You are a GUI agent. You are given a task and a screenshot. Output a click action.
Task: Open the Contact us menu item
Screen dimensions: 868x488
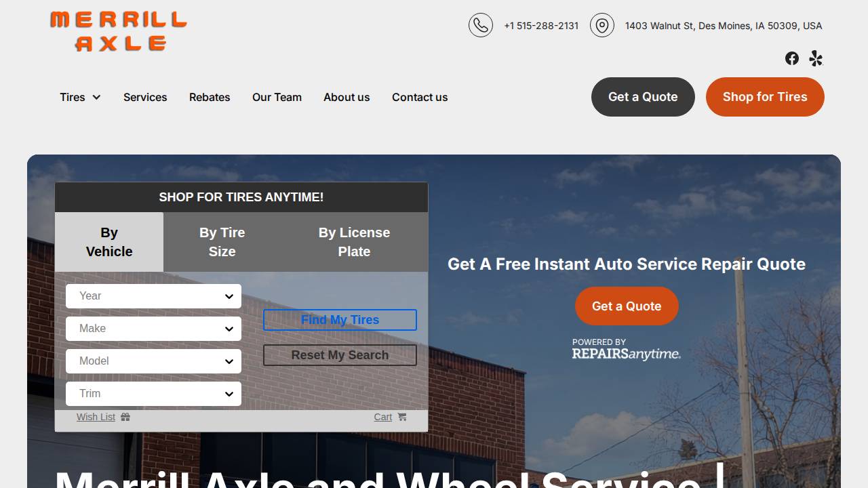(419, 97)
